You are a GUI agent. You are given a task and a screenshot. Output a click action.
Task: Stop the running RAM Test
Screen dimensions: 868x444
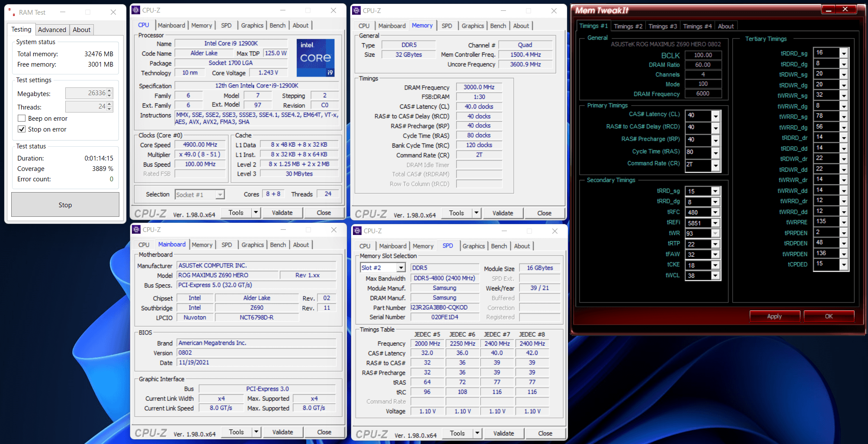tap(65, 205)
